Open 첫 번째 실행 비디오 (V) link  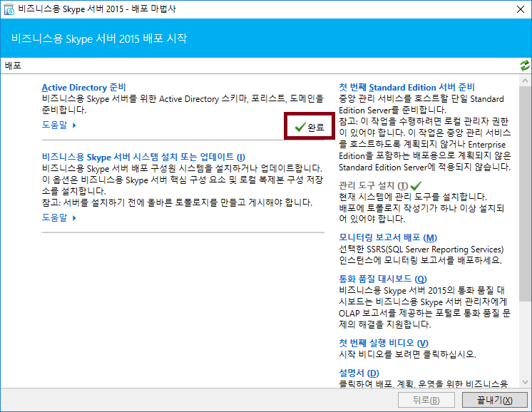click(x=384, y=343)
